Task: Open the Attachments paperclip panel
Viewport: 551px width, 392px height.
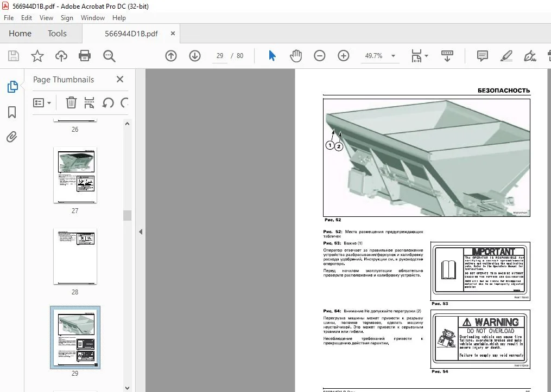Action: (x=11, y=137)
